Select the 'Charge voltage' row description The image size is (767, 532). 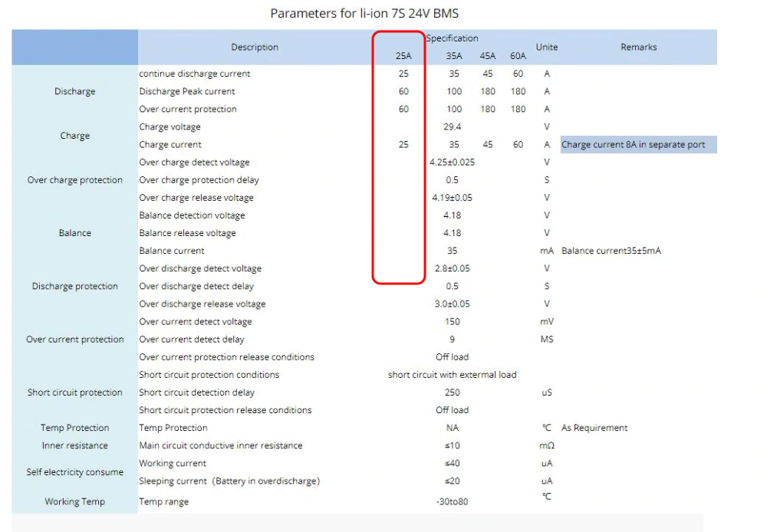(170, 126)
